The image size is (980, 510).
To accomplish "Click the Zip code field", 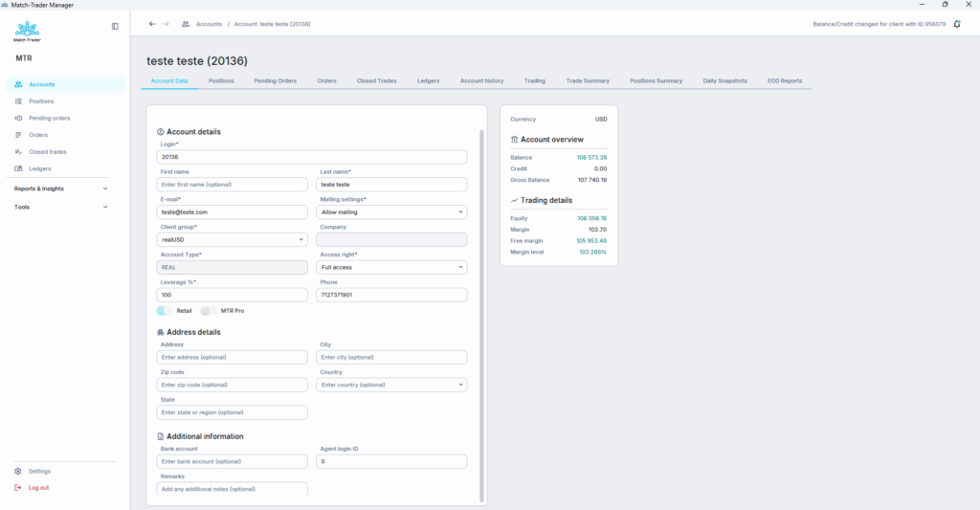I will coord(232,385).
